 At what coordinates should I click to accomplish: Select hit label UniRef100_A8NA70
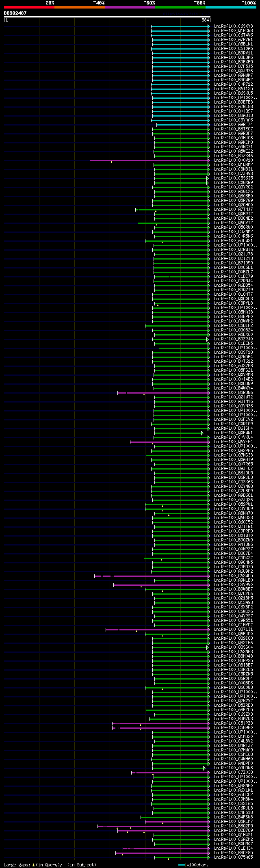click(x=233, y=513)
